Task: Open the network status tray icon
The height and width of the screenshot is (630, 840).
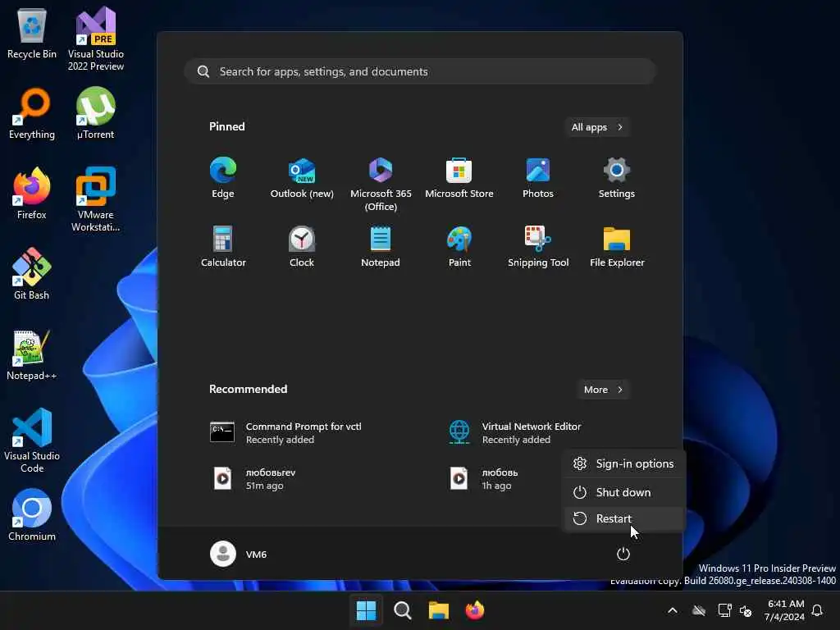Action: tap(725, 610)
